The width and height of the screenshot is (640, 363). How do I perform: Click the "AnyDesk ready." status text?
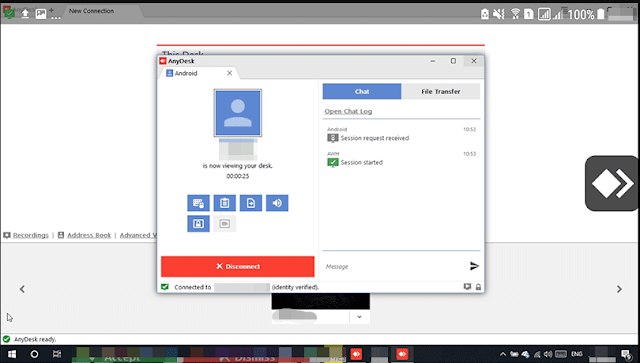tap(35, 339)
